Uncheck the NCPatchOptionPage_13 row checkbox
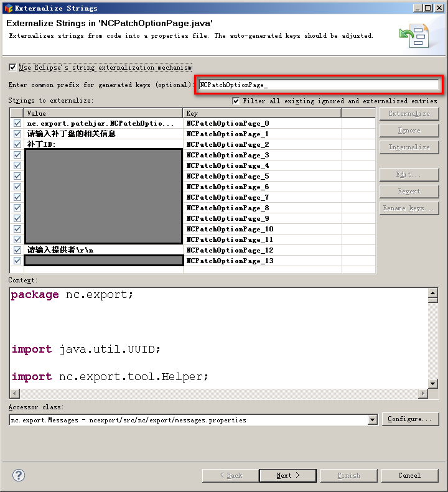This screenshot has height=492, width=448. click(x=17, y=261)
